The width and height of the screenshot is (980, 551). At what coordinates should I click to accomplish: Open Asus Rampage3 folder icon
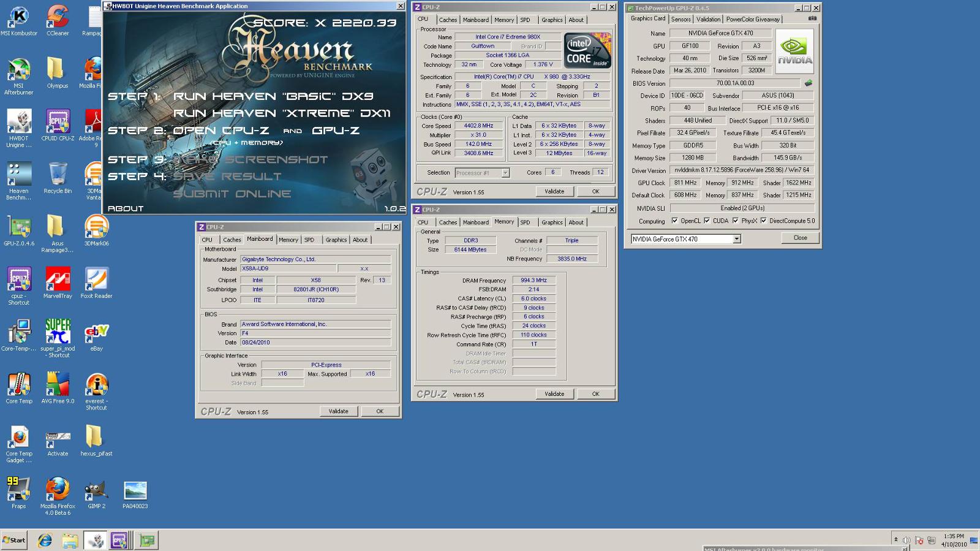click(x=58, y=234)
